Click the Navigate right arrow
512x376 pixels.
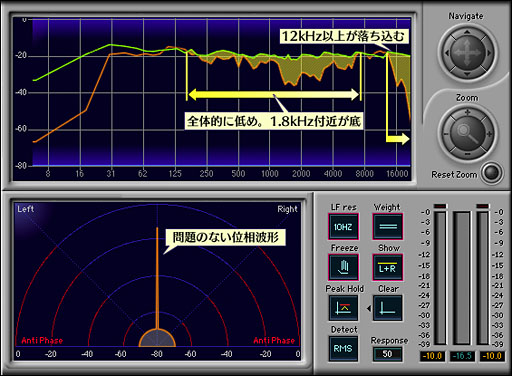click(x=489, y=53)
